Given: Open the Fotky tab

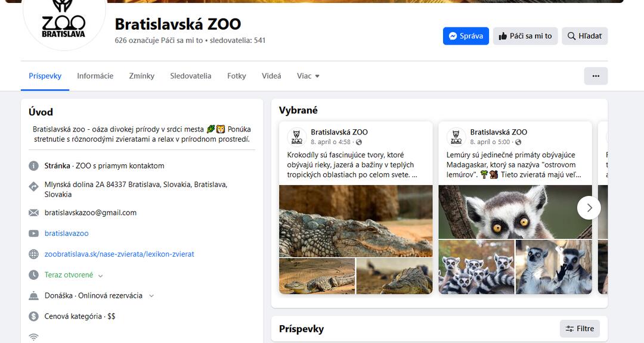Looking at the screenshot, I should [236, 76].
